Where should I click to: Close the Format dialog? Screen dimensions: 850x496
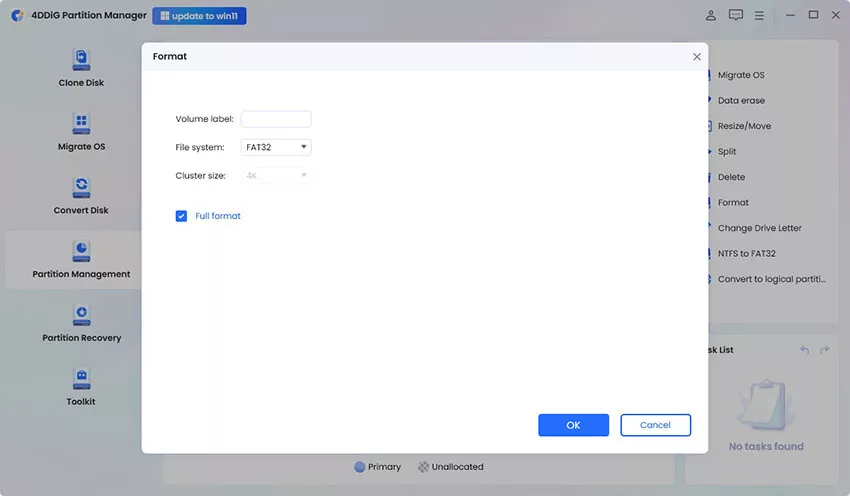(697, 57)
